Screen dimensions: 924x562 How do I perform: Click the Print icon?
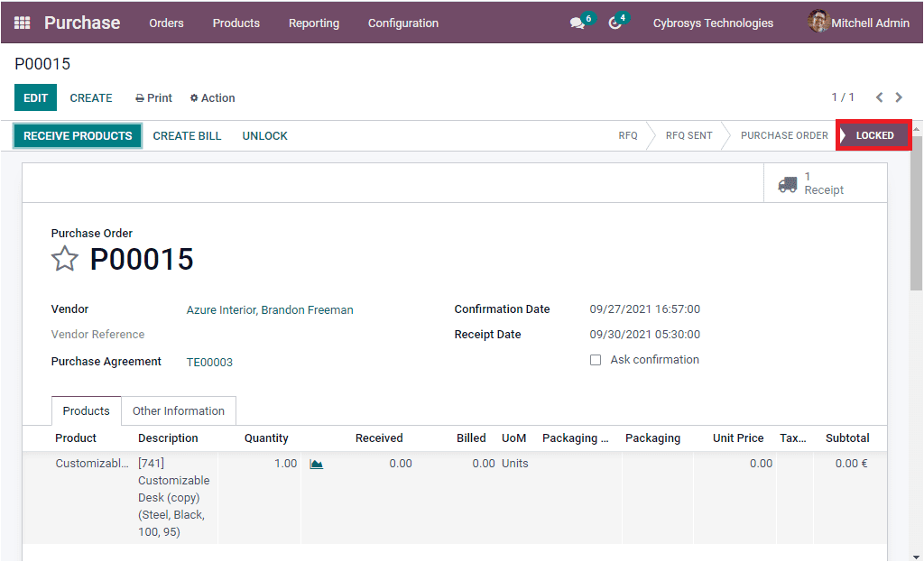tap(152, 97)
